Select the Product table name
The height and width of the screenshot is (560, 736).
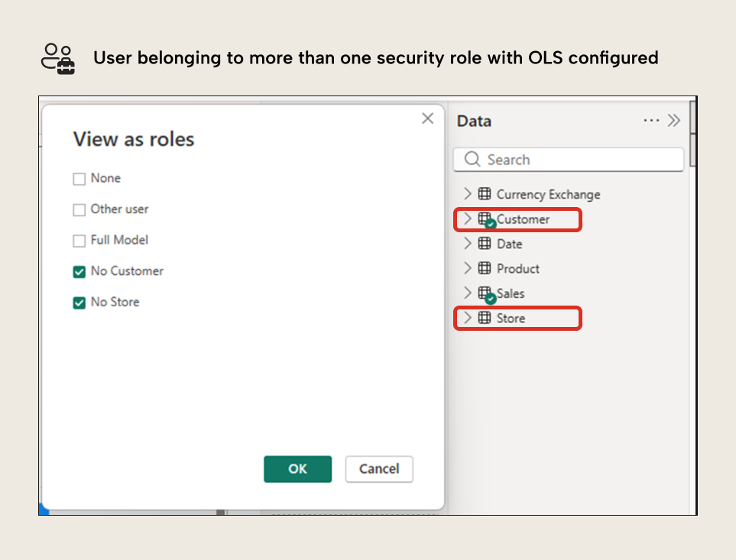coord(517,269)
